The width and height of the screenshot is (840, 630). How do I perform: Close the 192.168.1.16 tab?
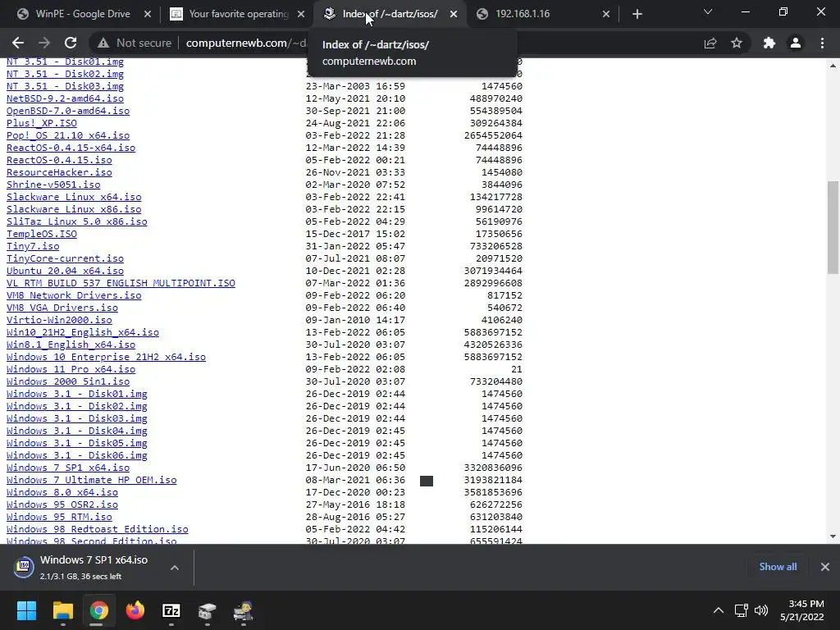coord(606,14)
